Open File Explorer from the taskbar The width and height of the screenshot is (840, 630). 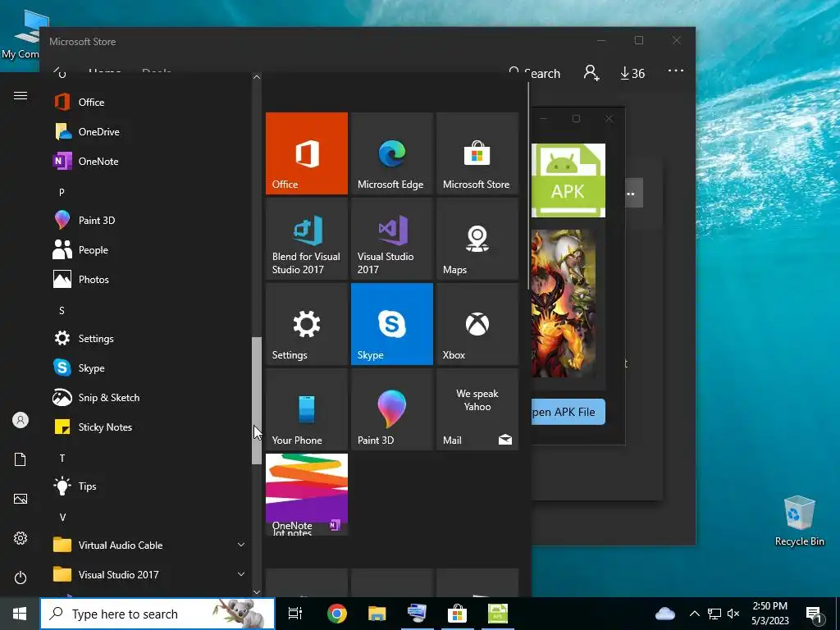pos(377,614)
